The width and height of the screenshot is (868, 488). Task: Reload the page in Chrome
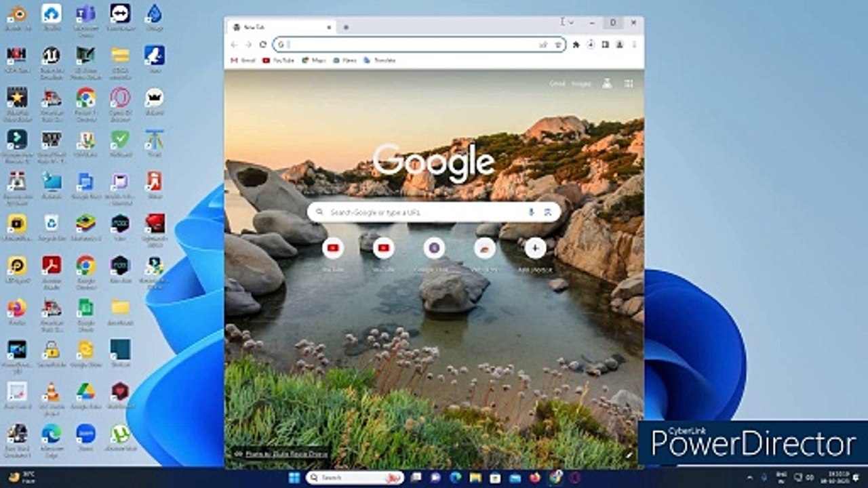(x=263, y=45)
